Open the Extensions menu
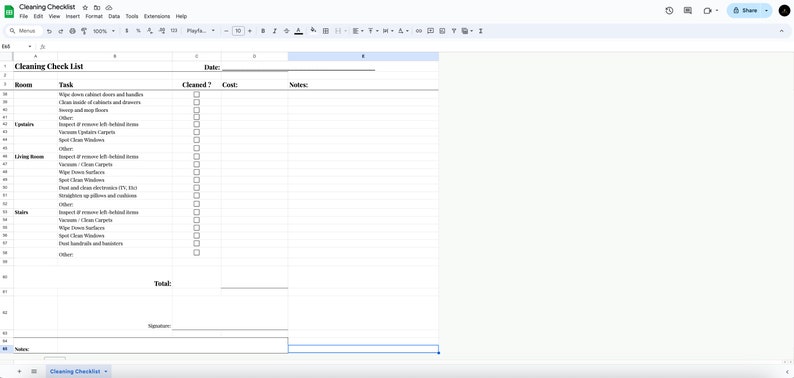The height and width of the screenshot is (378, 794). click(157, 16)
